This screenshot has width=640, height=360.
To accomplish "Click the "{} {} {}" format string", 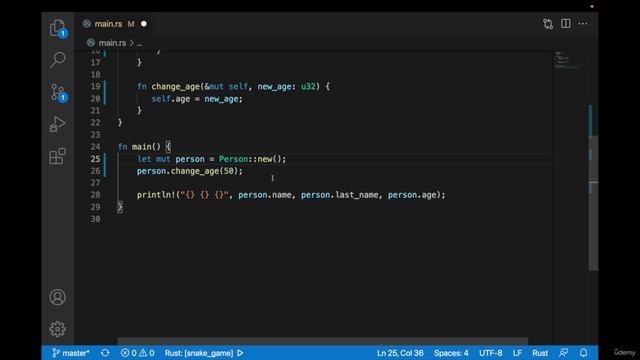I will [204, 195].
